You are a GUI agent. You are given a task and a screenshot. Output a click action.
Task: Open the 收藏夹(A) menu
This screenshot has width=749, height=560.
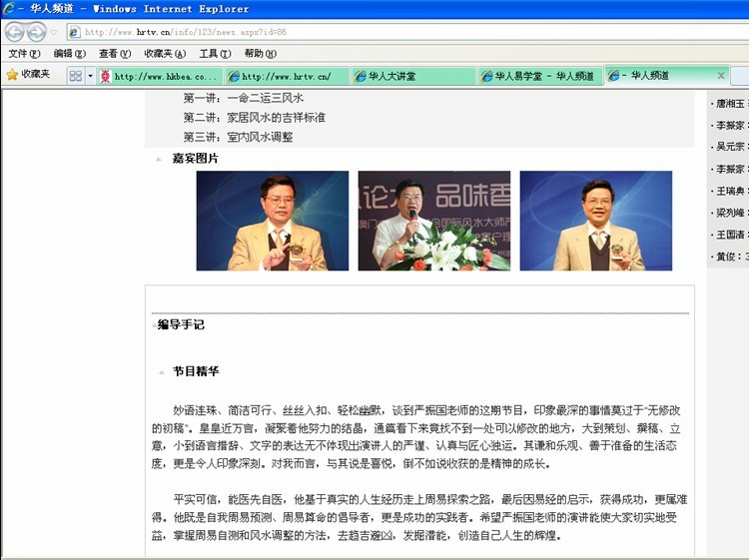click(x=165, y=54)
